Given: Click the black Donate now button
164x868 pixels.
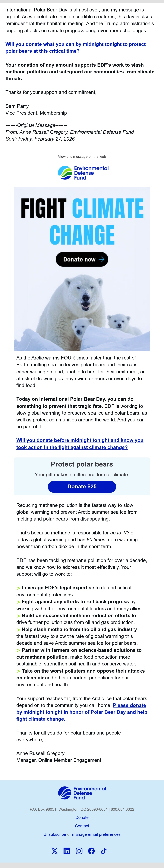Looking at the screenshot, I should [x=82, y=259].
